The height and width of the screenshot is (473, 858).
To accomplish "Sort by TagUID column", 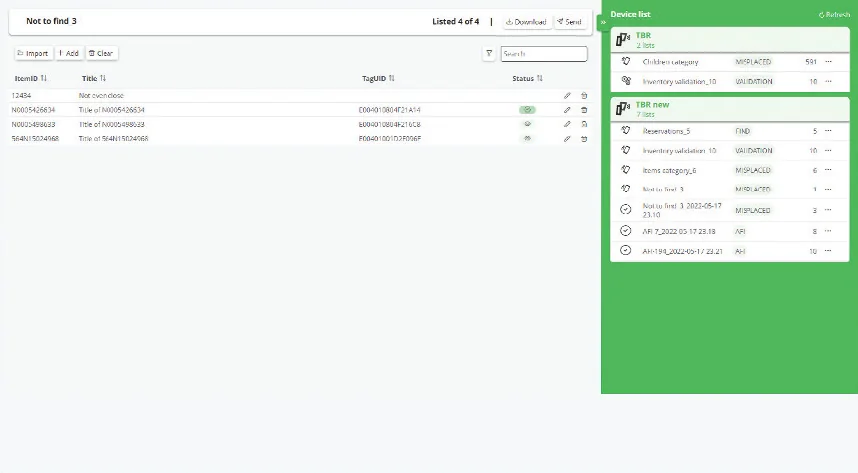I will [378, 78].
